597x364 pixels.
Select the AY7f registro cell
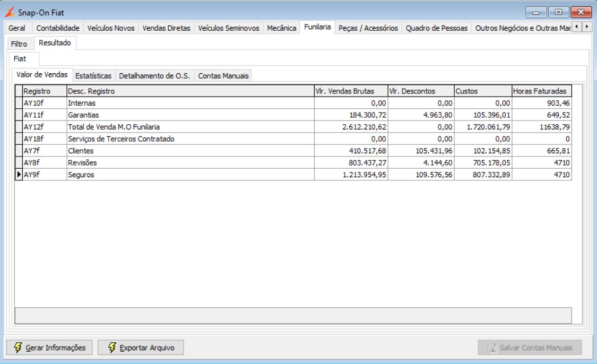pos(45,151)
